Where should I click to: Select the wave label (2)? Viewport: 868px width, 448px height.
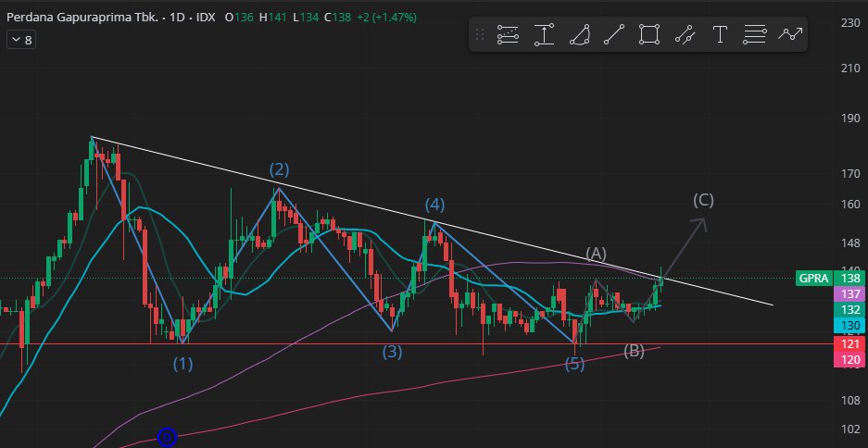click(279, 169)
